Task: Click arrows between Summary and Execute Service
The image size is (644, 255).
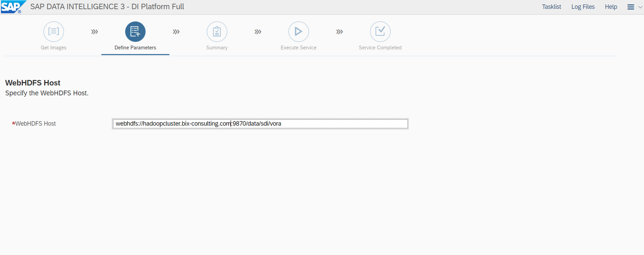Action: pyautogui.click(x=258, y=32)
